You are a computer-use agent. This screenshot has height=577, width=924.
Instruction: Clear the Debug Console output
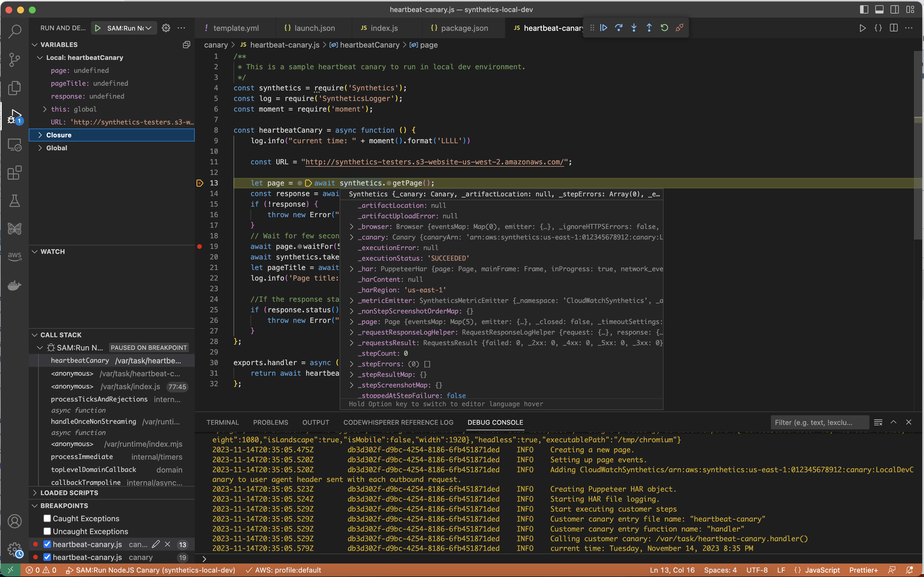click(878, 422)
